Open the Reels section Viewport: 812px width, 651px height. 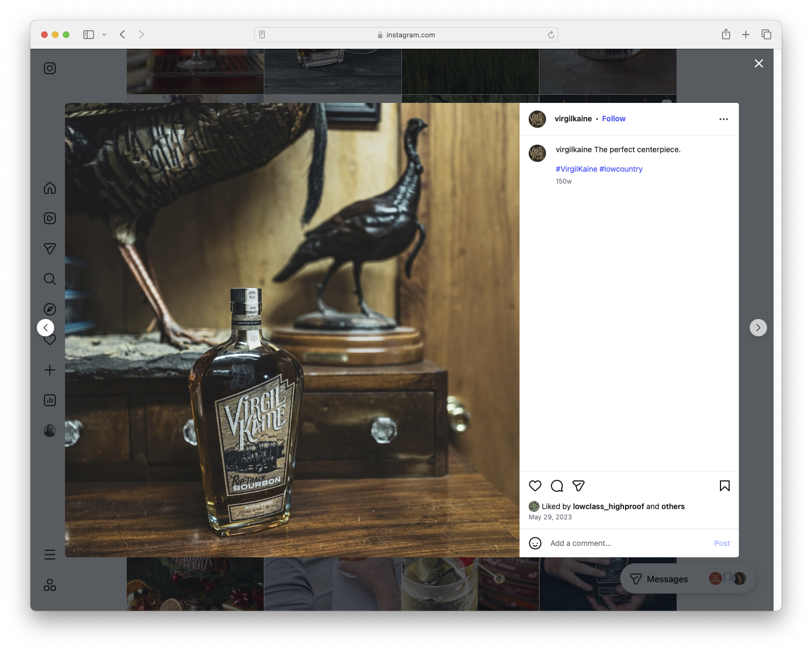[x=49, y=218]
